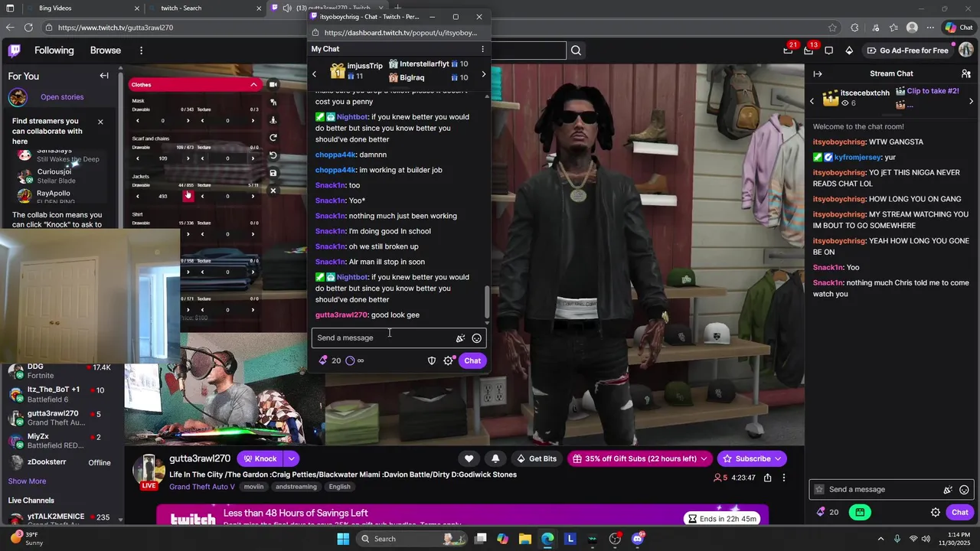Image resolution: width=980 pixels, height=551 pixels.
Task: Click the Twitch search magnifier button
Action: click(x=576, y=51)
